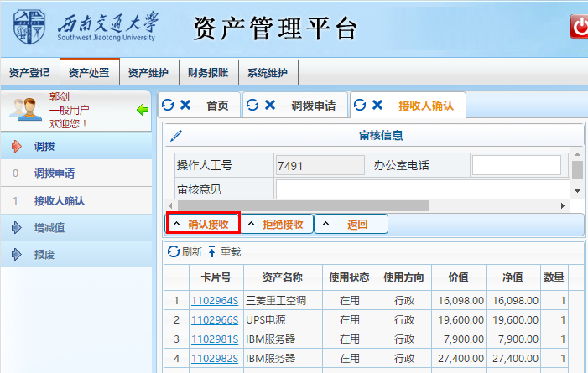The image size is (588, 373).
Task: Click the horizontal scrollbar in 审核信息 panel
Action: [302, 205]
